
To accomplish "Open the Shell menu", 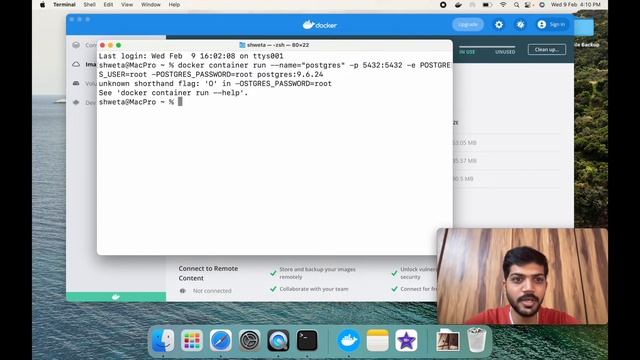I will pyautogui.click(x=89, y=4).
